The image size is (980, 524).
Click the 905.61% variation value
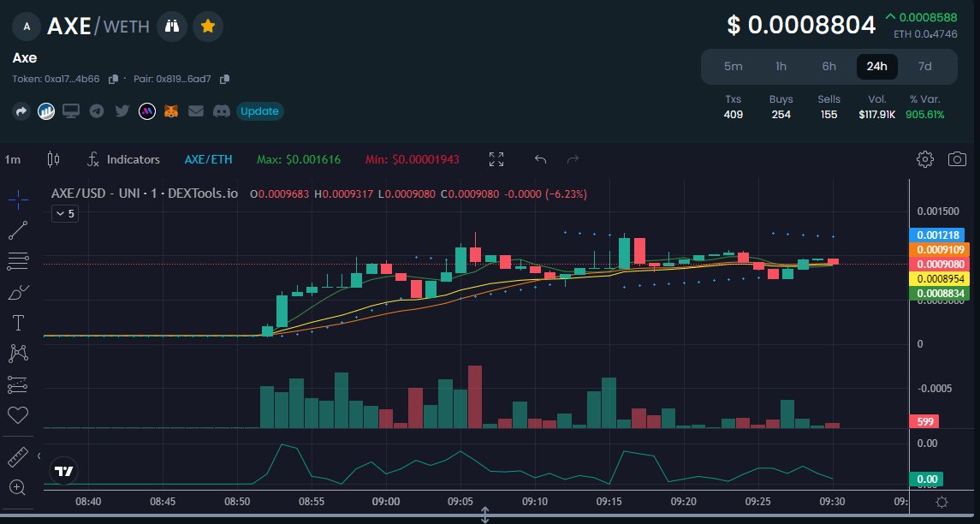tap(925, 115)
